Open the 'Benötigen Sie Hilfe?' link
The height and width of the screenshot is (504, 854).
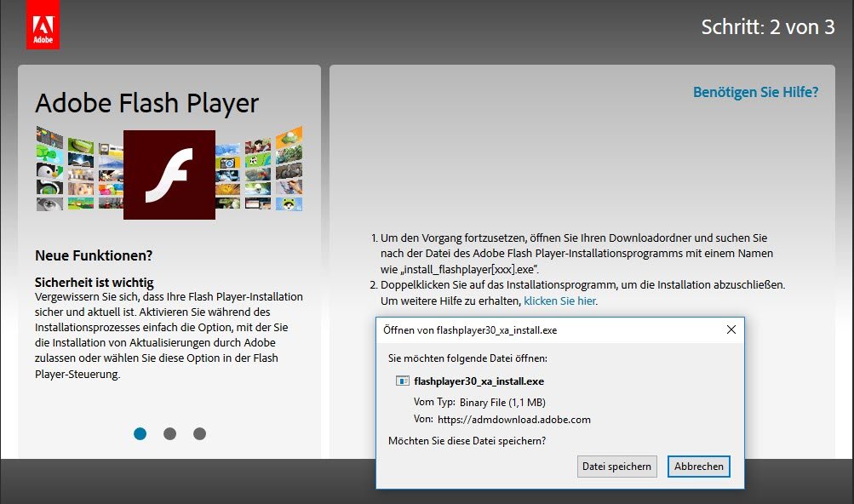(755, 92)
